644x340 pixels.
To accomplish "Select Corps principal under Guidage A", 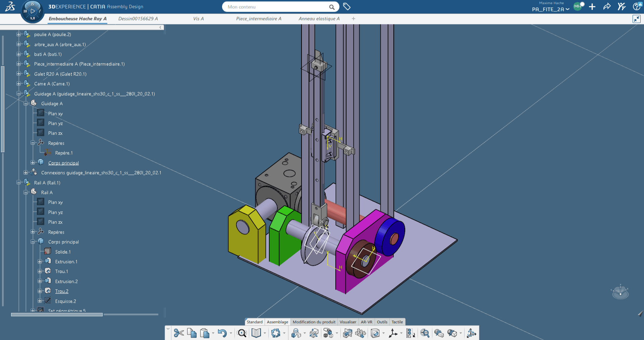I will (63, 163).
